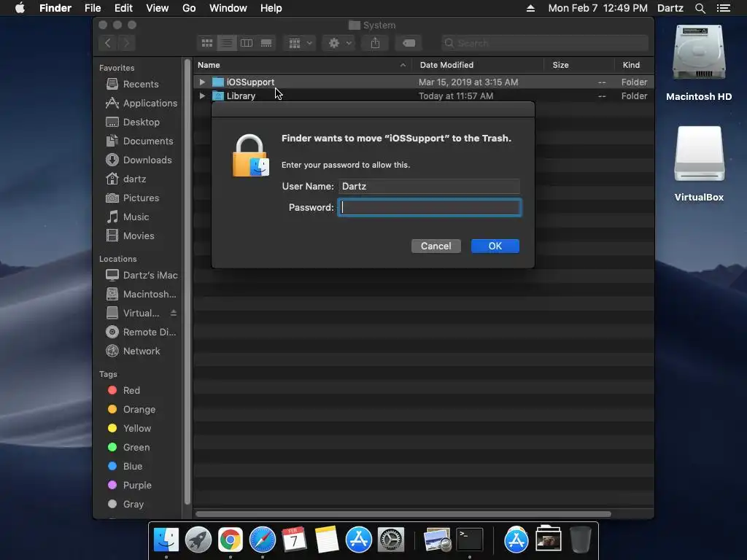
Task: Eject the Virtual... volume in sidebar
Action: tap(174, 313)
